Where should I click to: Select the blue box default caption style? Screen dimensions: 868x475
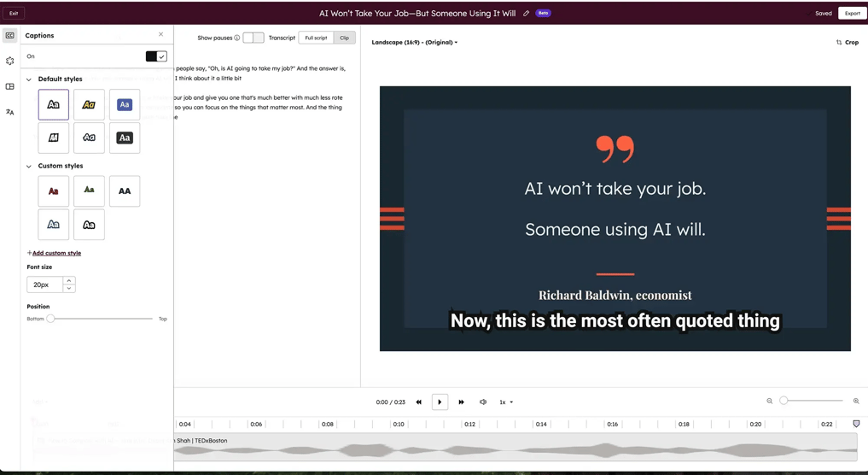pyautogui.click(x=125, y=105)
